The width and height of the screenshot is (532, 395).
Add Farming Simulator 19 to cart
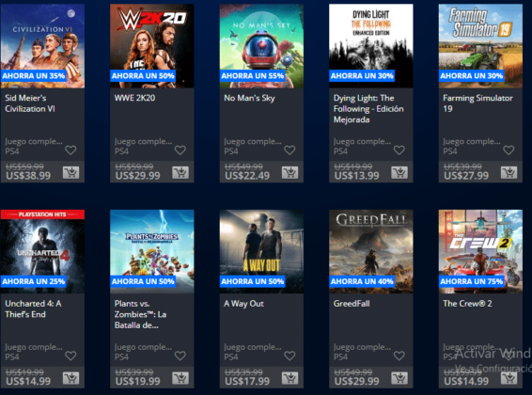point(509,173)
